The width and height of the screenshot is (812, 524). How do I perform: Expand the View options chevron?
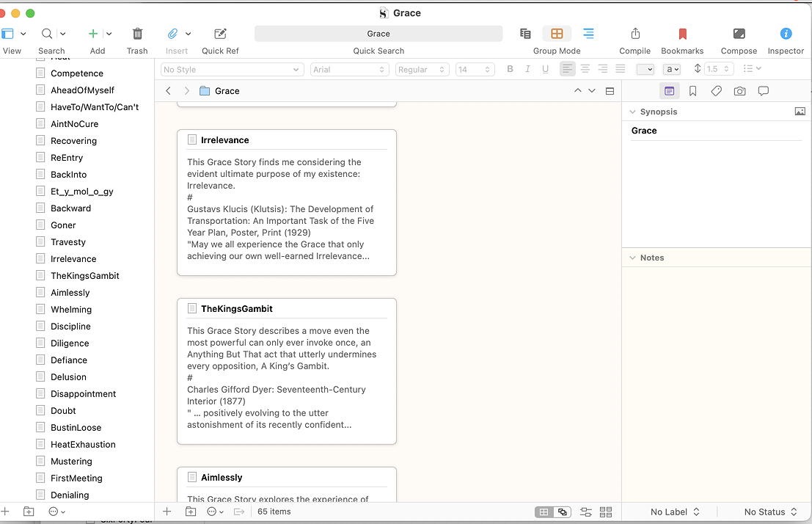pyautogui.click(x=23, y=34)
